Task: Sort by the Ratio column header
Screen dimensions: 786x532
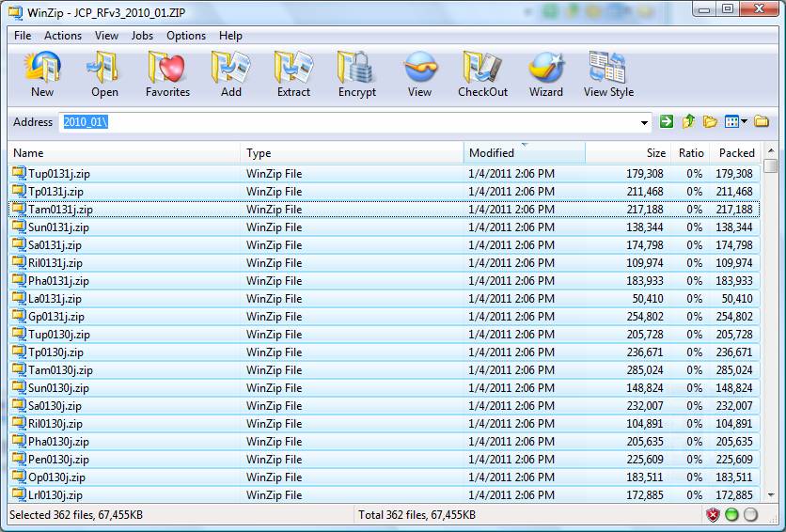Action: point(691,153)
